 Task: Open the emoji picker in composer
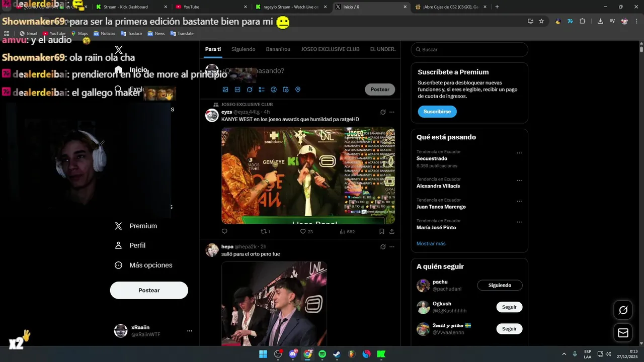coord(274,89)
